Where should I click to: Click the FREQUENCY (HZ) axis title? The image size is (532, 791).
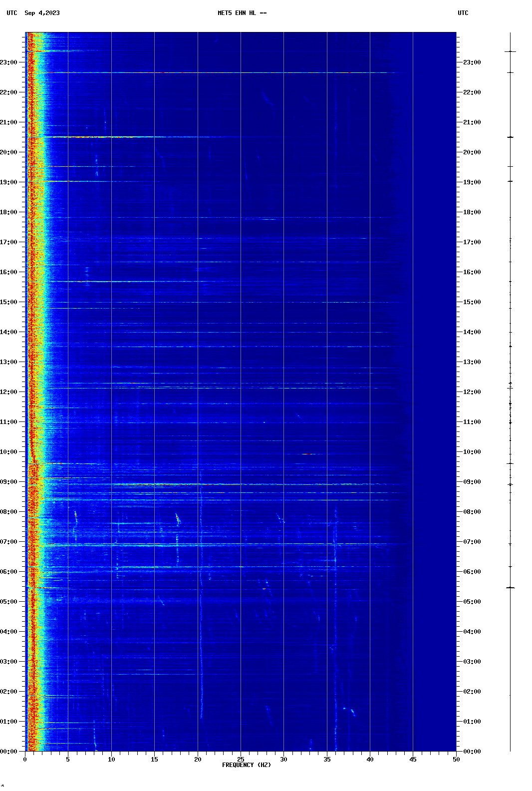click(247, 765)
